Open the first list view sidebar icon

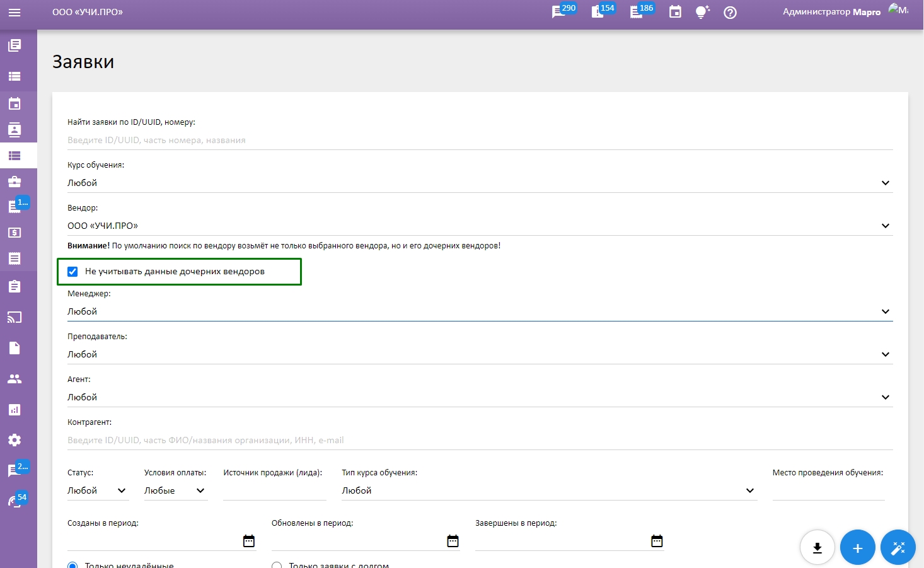tap(14, 76)
